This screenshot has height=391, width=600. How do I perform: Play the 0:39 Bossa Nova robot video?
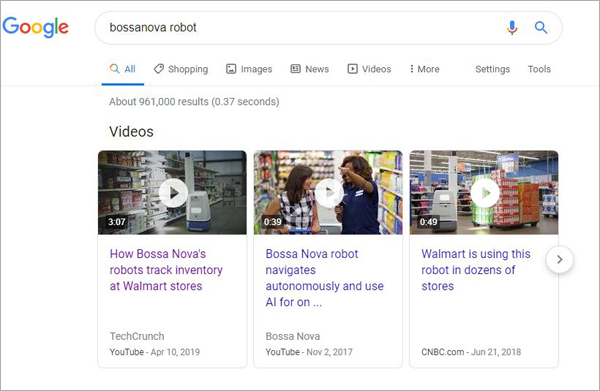[x=329, y=193]
